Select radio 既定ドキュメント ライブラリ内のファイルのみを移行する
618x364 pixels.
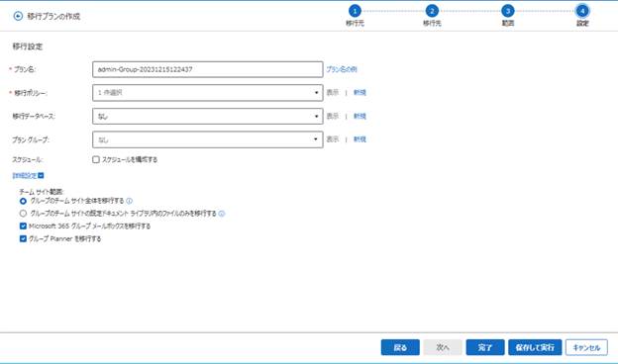23,214
